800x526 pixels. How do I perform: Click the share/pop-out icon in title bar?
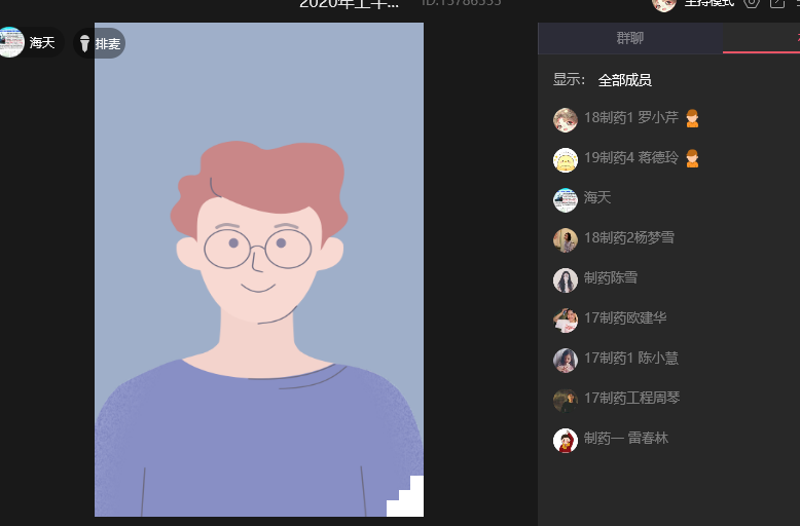(x=777, y=3)
